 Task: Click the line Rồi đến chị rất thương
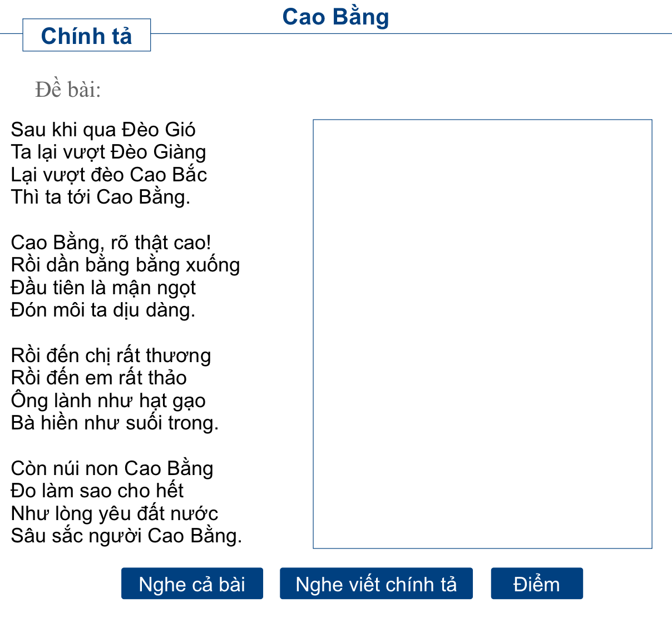pos(110,355)
